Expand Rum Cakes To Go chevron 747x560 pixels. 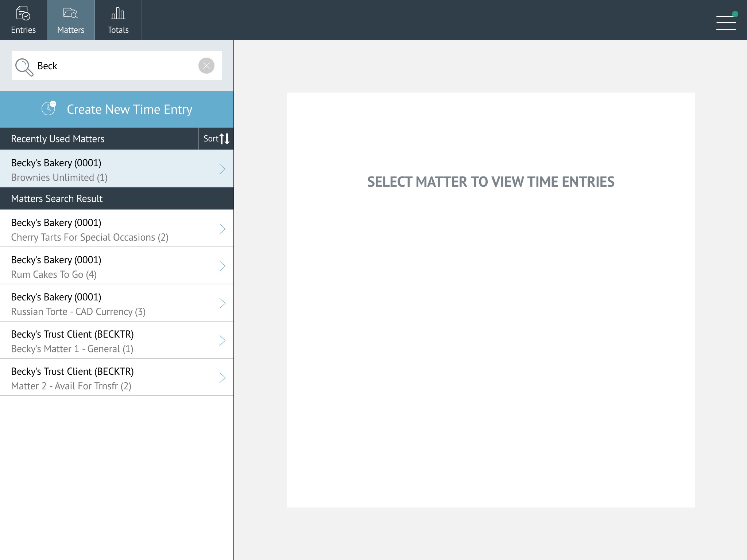222,266
